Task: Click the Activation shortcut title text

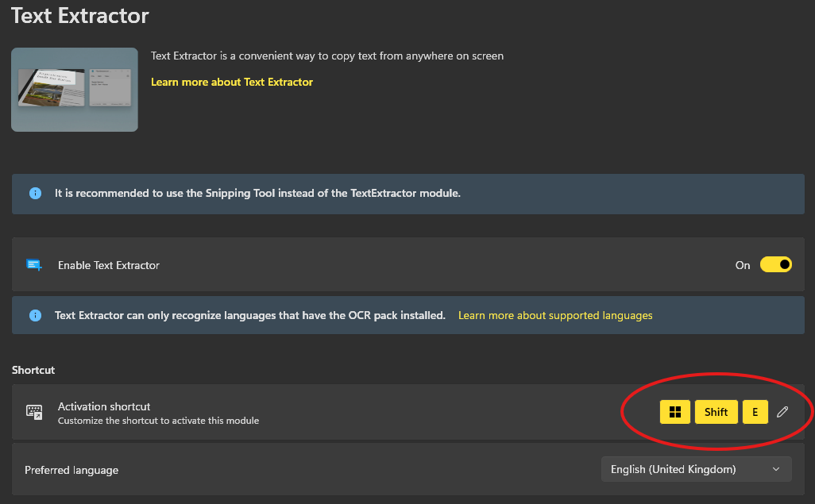Action: (104, 406)
